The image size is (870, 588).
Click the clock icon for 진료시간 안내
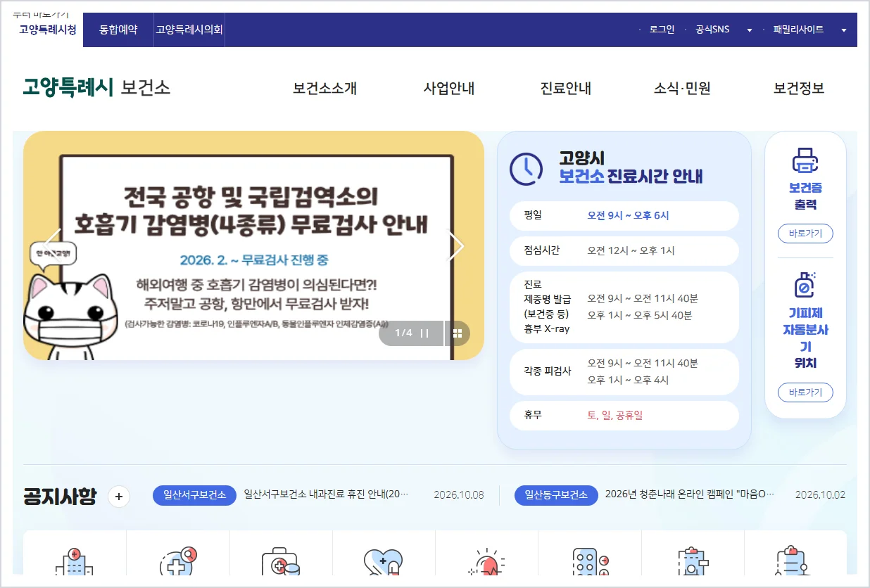coord(526,168)
